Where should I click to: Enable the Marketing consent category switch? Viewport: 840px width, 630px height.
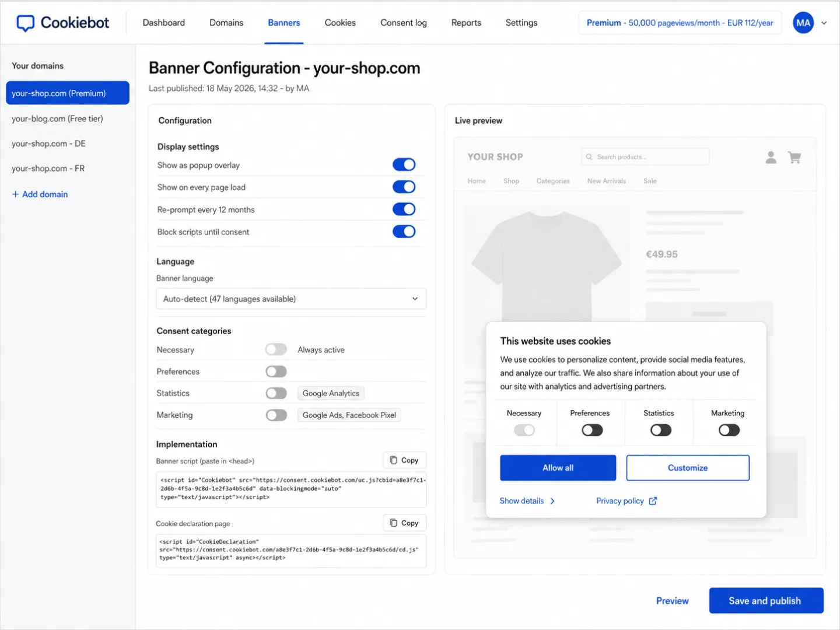pyautogui.click(x=276, y=415)
